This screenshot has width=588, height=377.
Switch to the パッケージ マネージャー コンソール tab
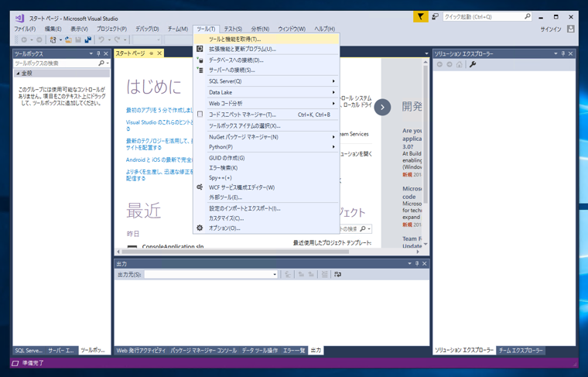[203, 351]
